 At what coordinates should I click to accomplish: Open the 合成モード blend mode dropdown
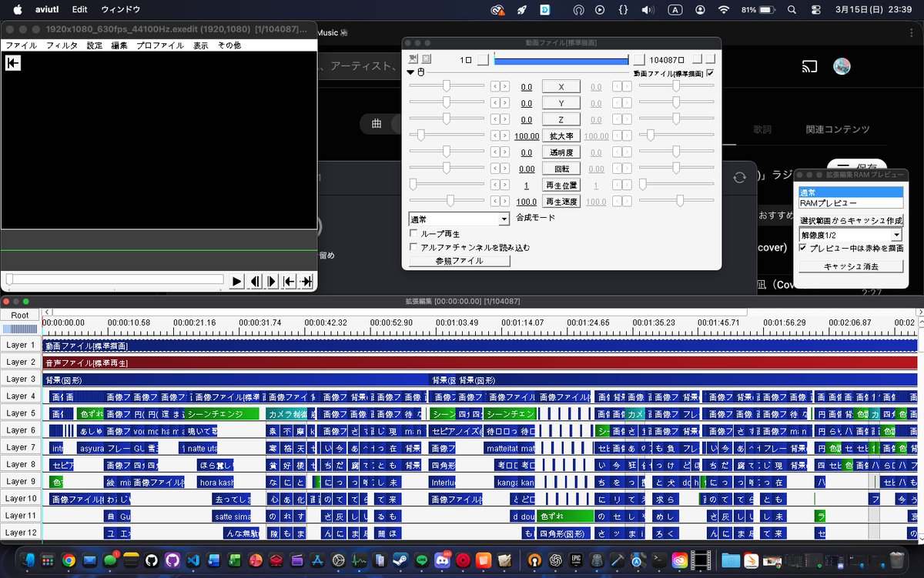pyautogui.click(x=459, y=219)
